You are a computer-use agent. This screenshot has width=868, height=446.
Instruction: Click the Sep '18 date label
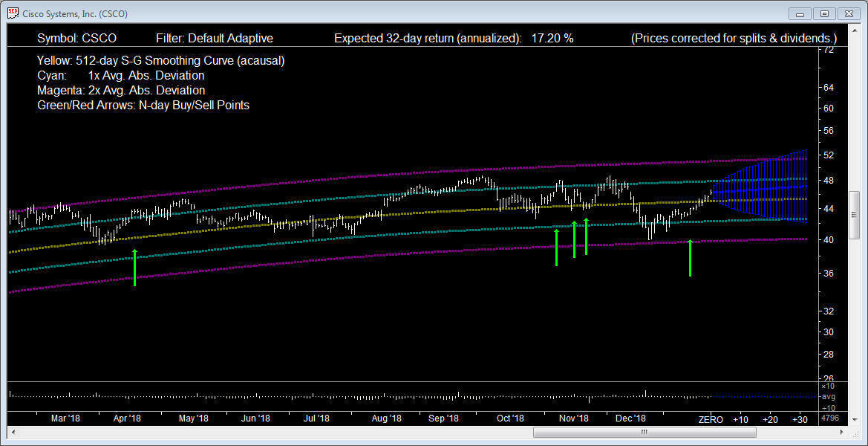pos(444,418)
